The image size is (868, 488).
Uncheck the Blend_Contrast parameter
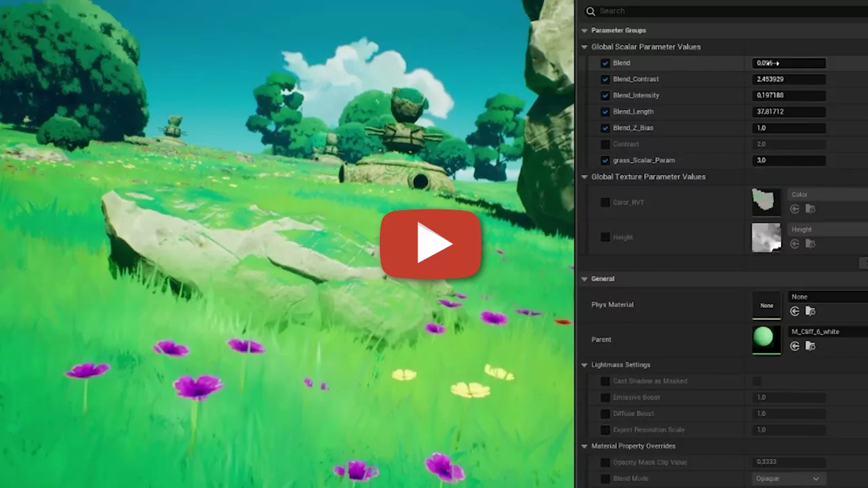(x=606, y=79)
